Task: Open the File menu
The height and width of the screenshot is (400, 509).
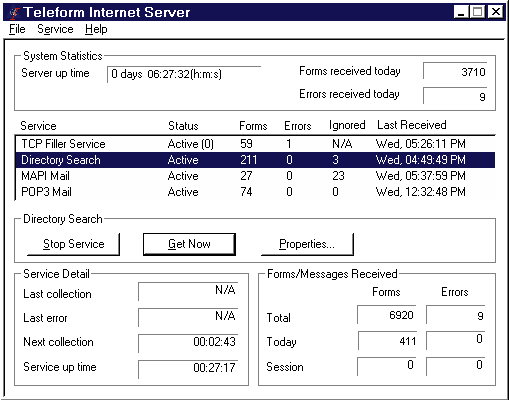Action: click(x=17, y=29)
